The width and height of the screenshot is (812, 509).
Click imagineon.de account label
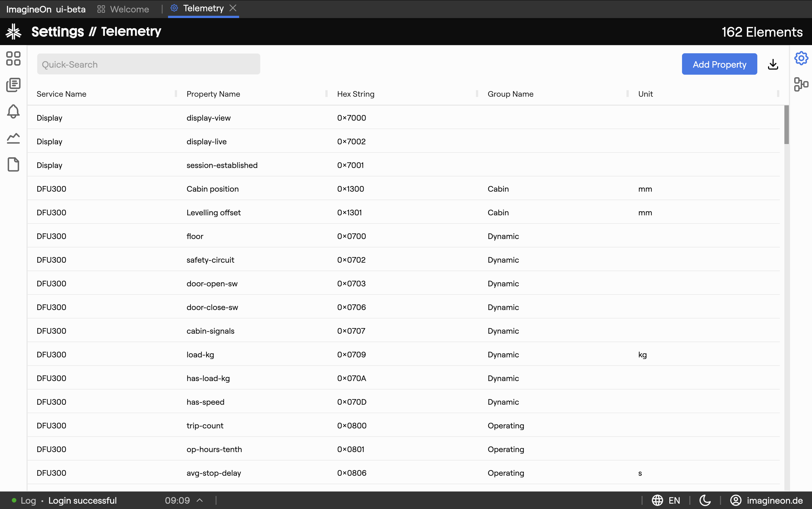coord(775,500)
